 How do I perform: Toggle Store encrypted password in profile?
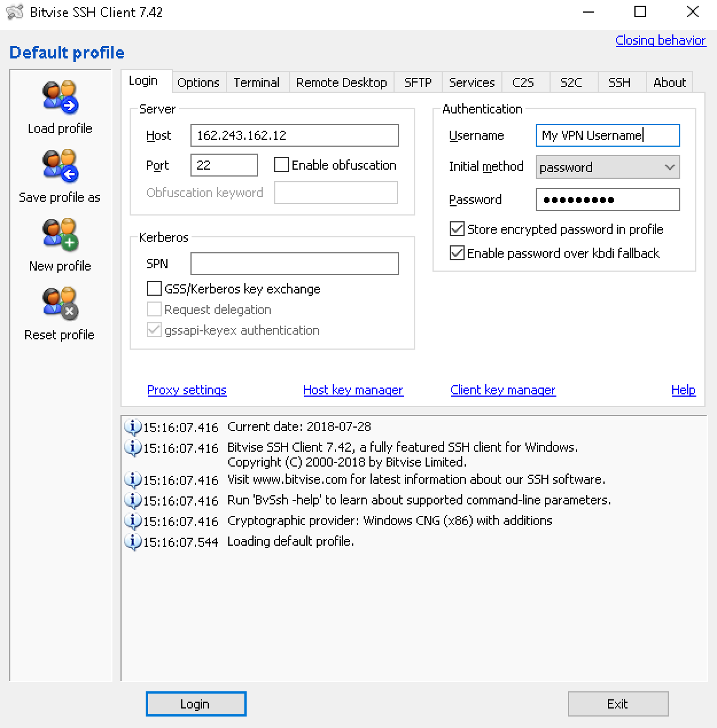457,229
